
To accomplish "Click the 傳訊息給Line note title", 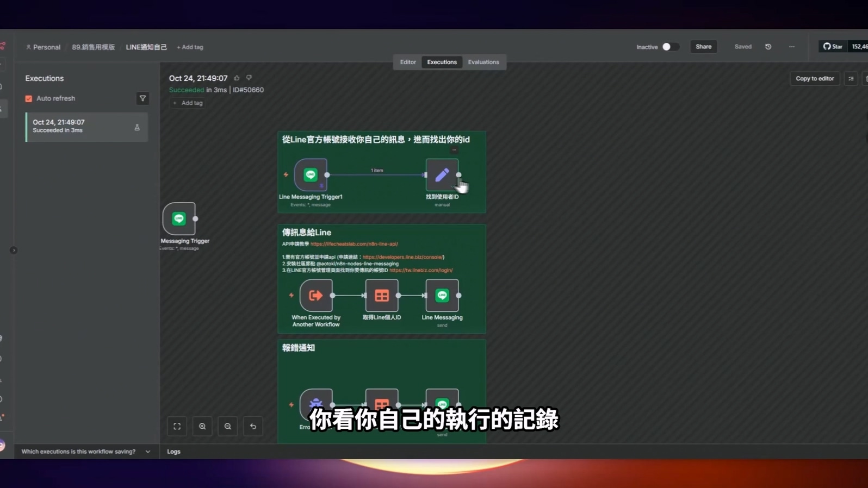I will 306,233.
